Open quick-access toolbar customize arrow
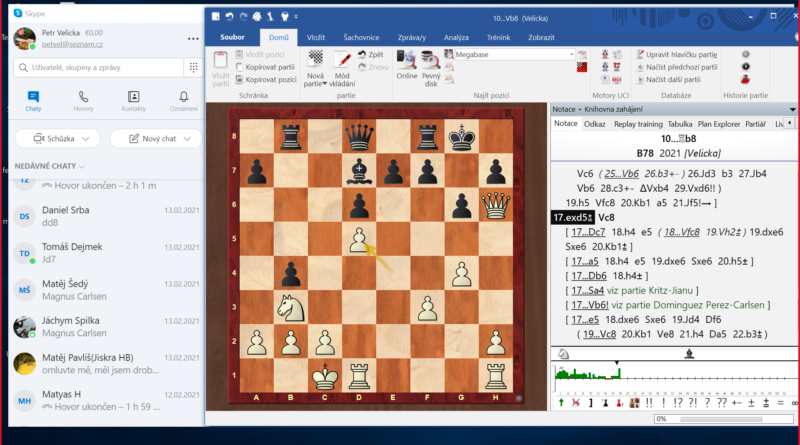The width and height of the screenshot is (800, 445). [296, 17]
